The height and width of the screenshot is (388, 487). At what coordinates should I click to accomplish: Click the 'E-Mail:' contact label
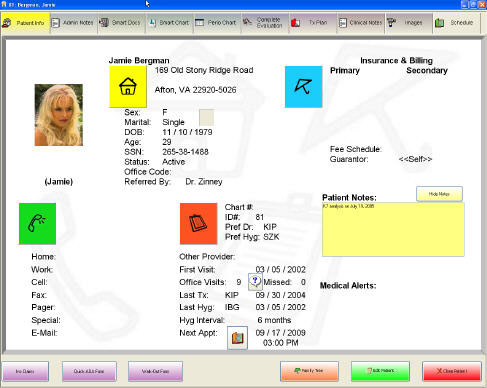(44, 333)
